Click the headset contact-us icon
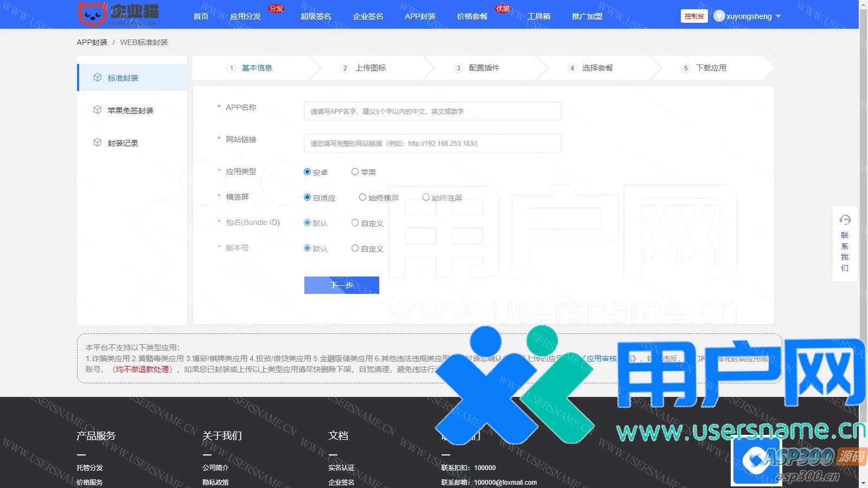 [x=845, y=220]
